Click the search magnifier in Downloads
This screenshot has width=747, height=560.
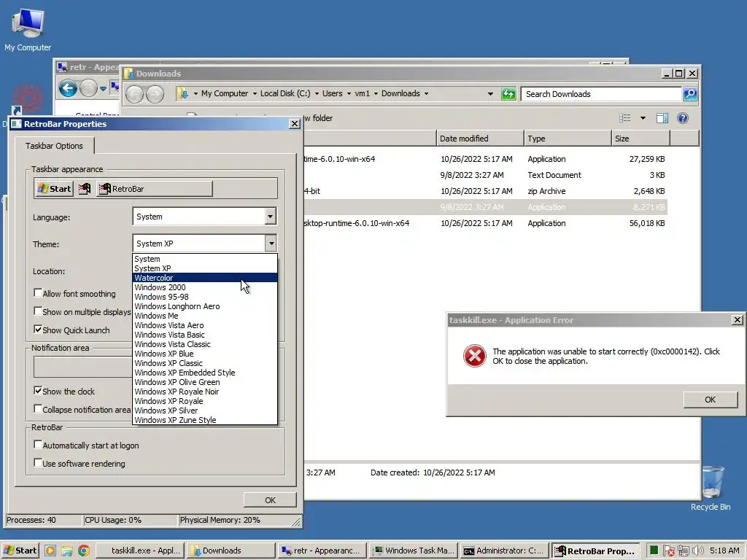690,94
